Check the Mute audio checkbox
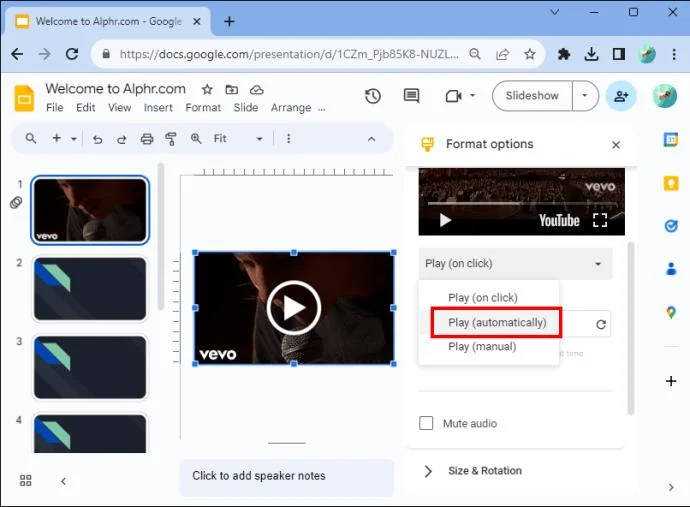Screen dimensions: 690x507 coord(426,423)
